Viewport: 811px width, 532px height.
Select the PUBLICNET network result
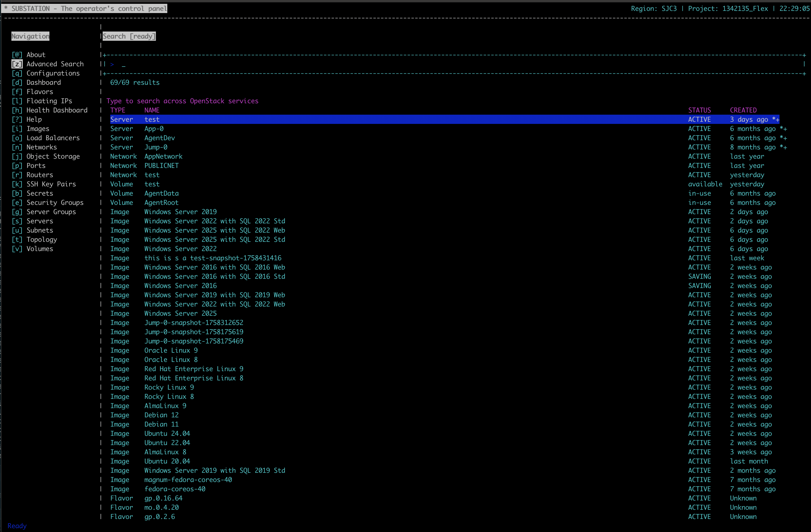[161, 166]
